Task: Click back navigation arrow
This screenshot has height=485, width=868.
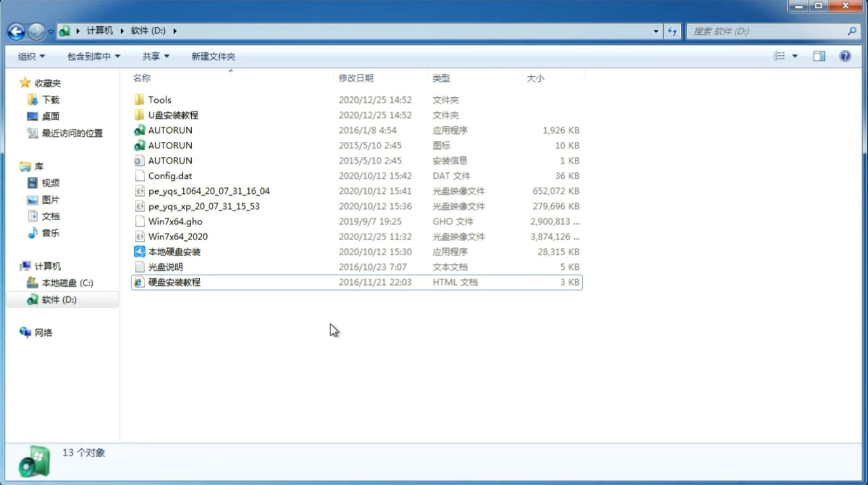Action: 16,30
